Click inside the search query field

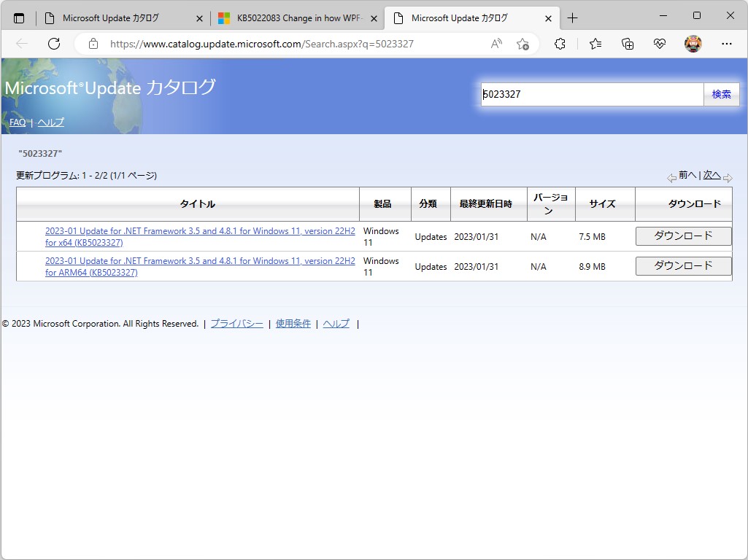click(591, 94)
